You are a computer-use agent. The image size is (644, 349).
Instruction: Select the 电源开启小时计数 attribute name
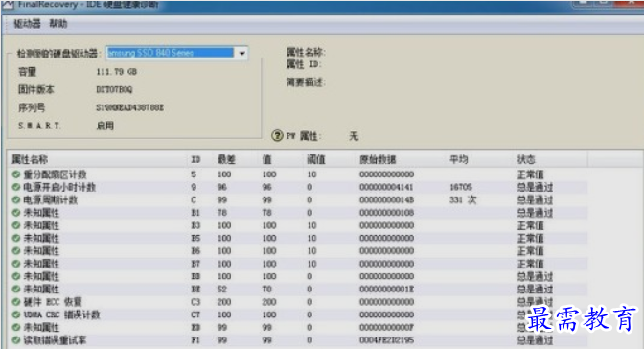tap(59, 187)
